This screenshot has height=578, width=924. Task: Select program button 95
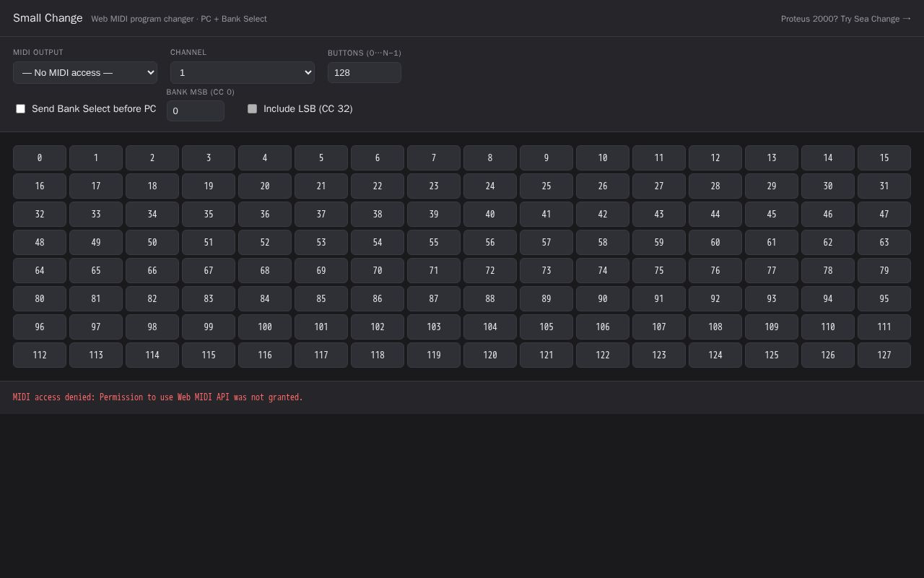tap(884, 298)
